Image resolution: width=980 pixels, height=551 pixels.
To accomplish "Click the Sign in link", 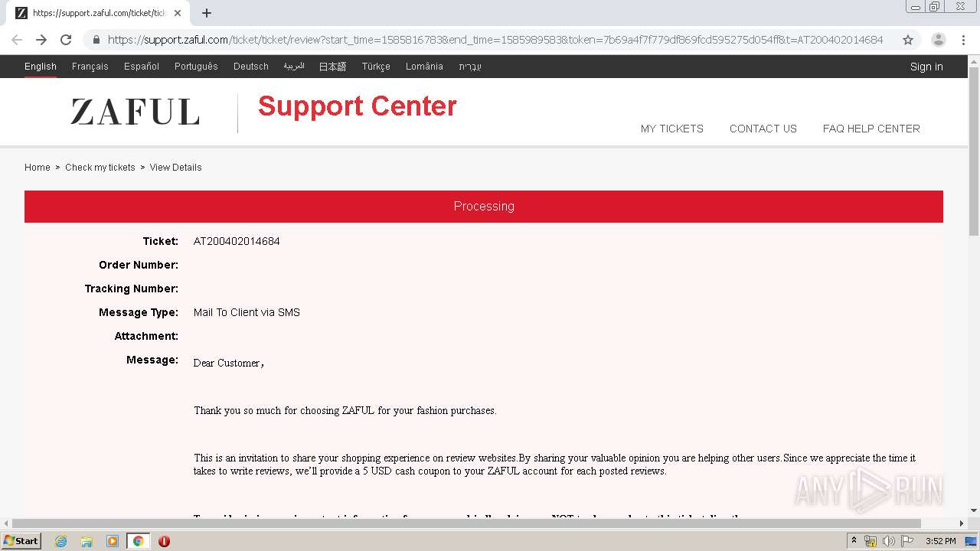I will point(926,67).
